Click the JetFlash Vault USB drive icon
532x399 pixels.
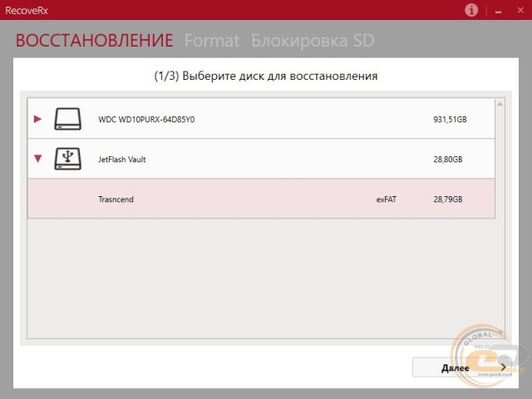pyautogui.click(x=67, y=159)
